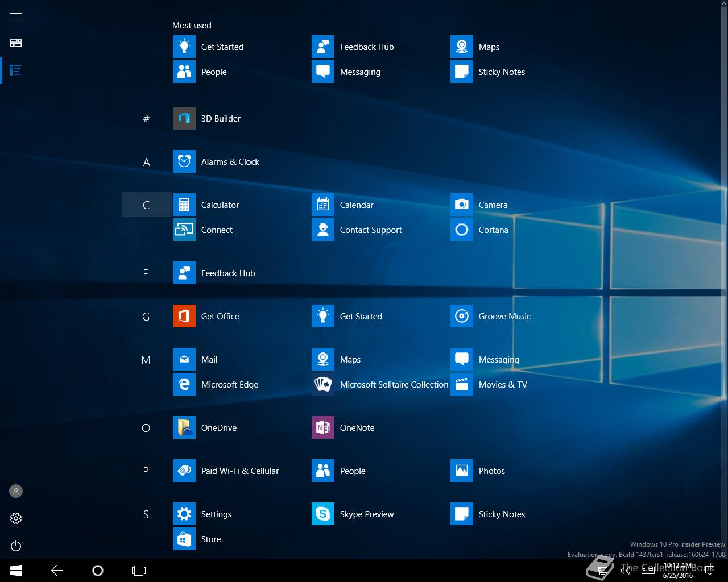Screen dimensions: 728x582
Task: Switch to pinned tiles view
Action: 16,43
